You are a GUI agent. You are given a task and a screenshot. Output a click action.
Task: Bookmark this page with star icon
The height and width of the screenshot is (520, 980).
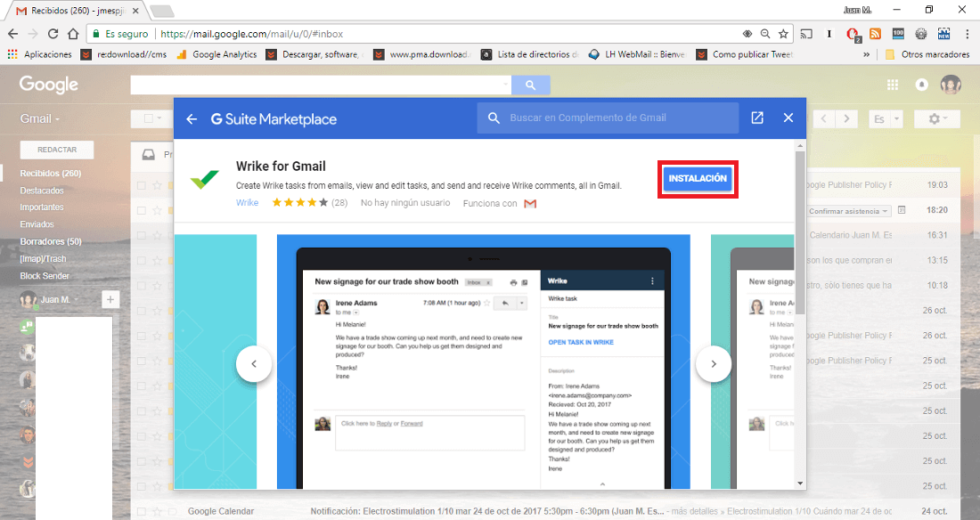[x=783, y=34]
